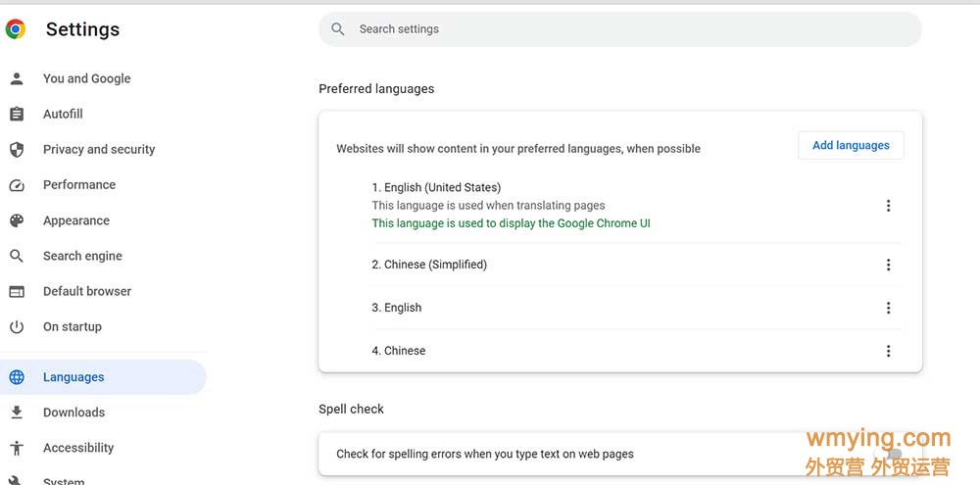Click the person icon for You and Google
The image size is (980, 485).
[17, 78]
